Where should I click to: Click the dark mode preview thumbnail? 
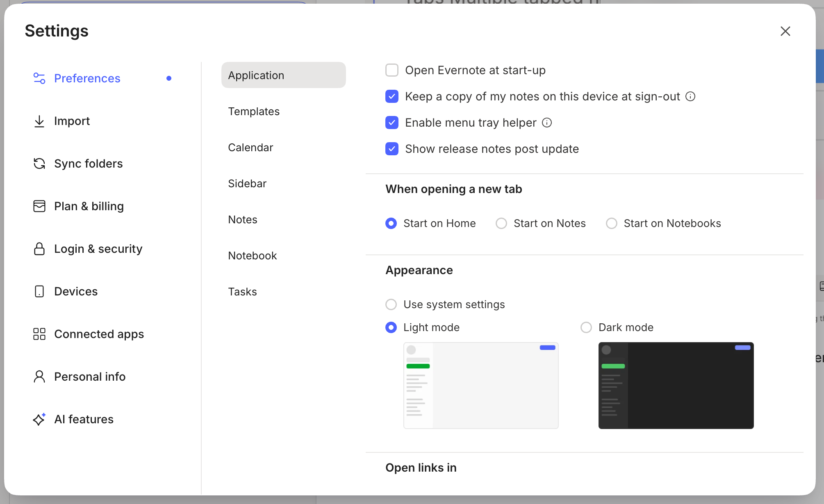tap(676, 386)
